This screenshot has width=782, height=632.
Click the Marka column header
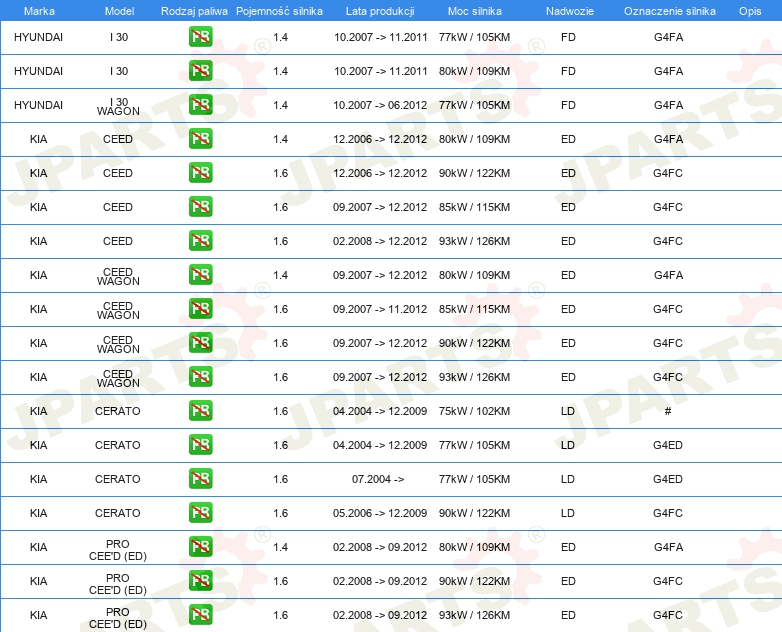[39, 11]
